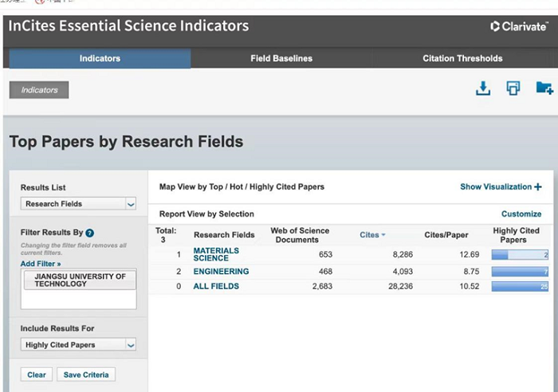This screenshot has height=392, width=558.
Task: Click the add-to-folder icon
Action: pos(544,88)
